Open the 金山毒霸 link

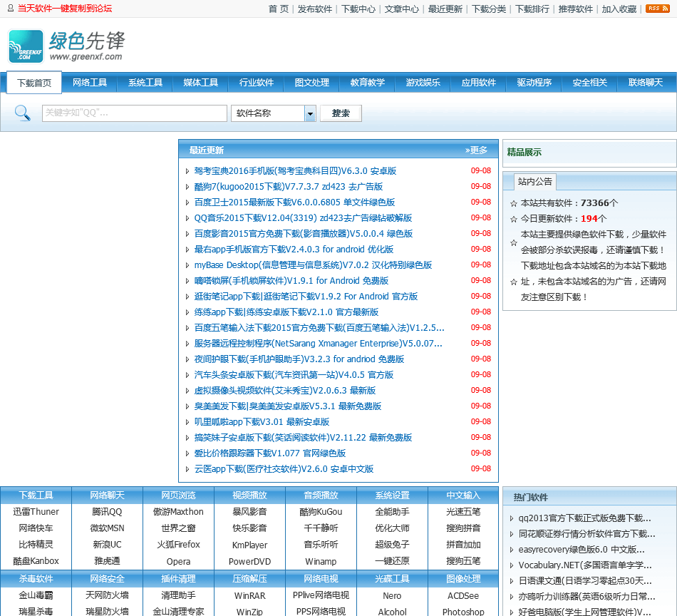tap(36, 595)
